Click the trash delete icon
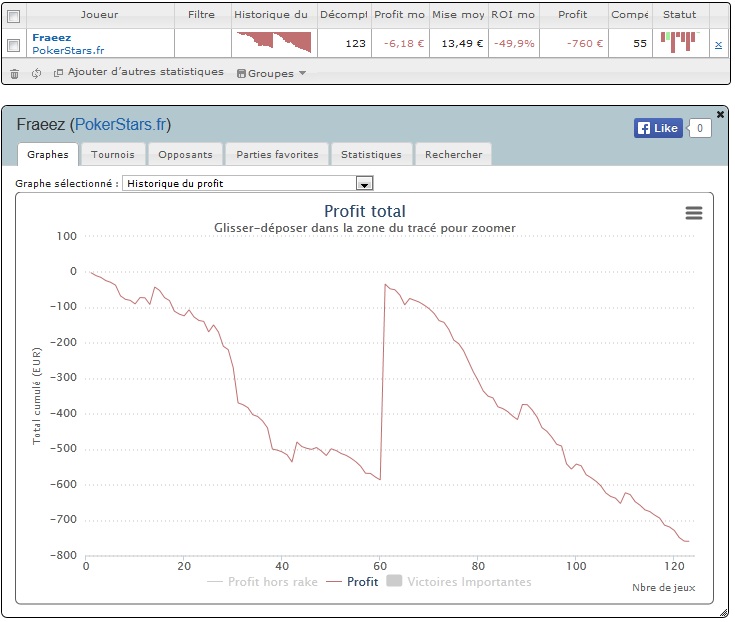 [x=15, y=74]
